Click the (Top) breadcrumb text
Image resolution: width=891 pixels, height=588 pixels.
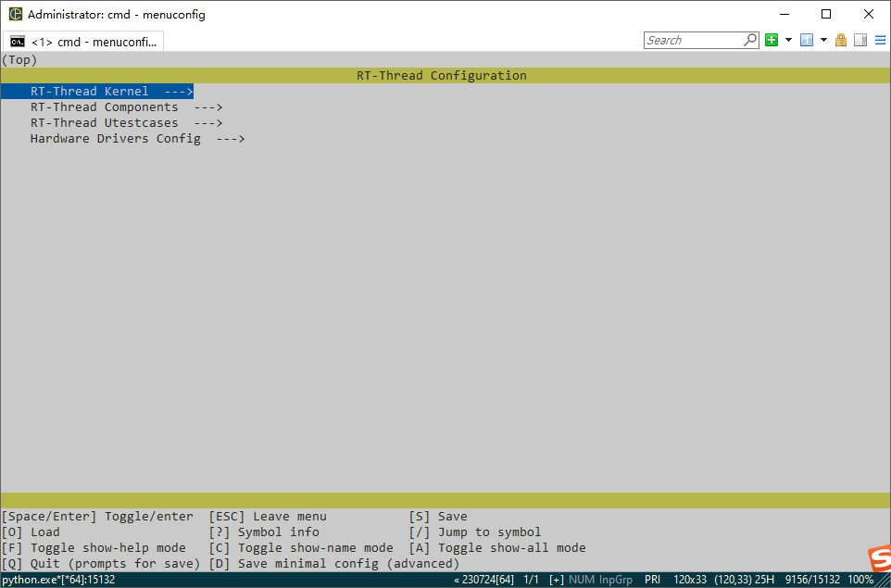[x=19, y=59]
